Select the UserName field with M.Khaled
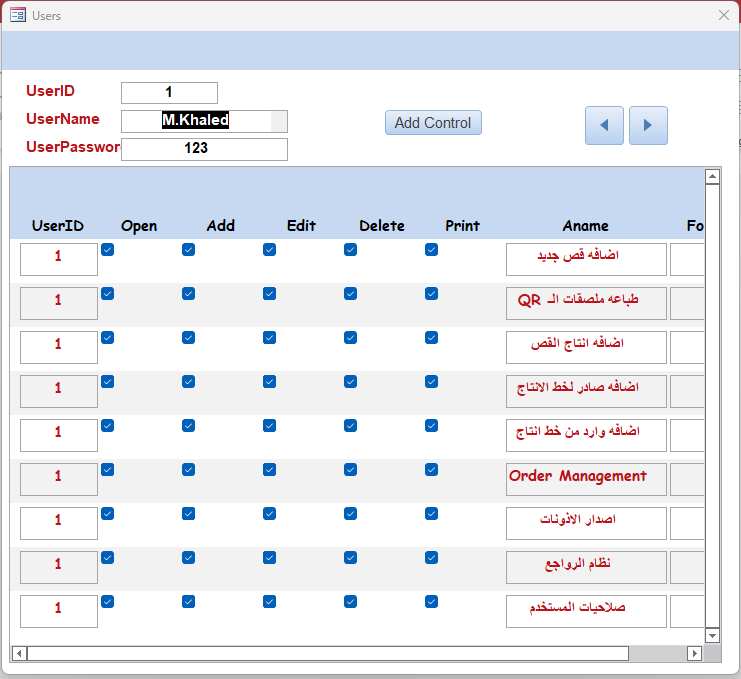The image size is (741, 679). [x=204, y=121]
